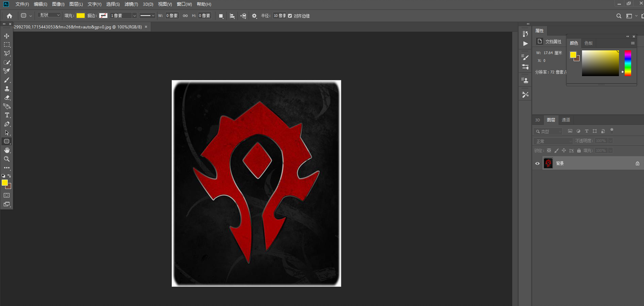644x306 pixels.
Task: Select the Move tool
Action: coord(6,36)
